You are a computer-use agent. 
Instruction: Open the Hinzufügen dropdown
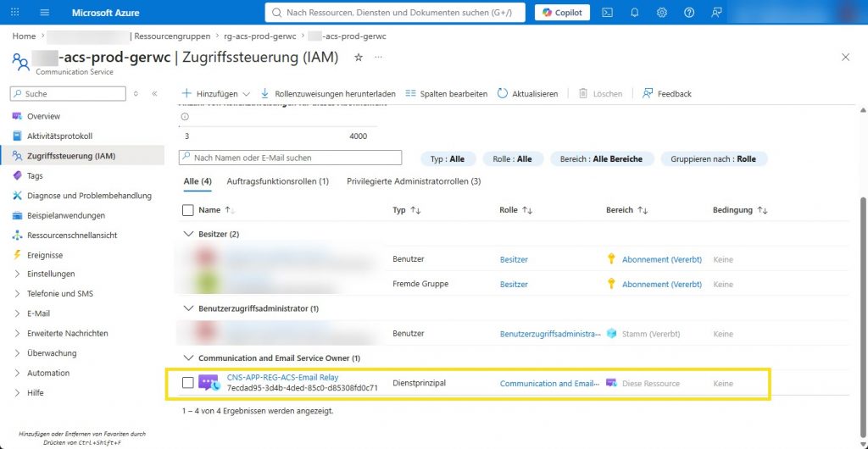coord(216,94)
